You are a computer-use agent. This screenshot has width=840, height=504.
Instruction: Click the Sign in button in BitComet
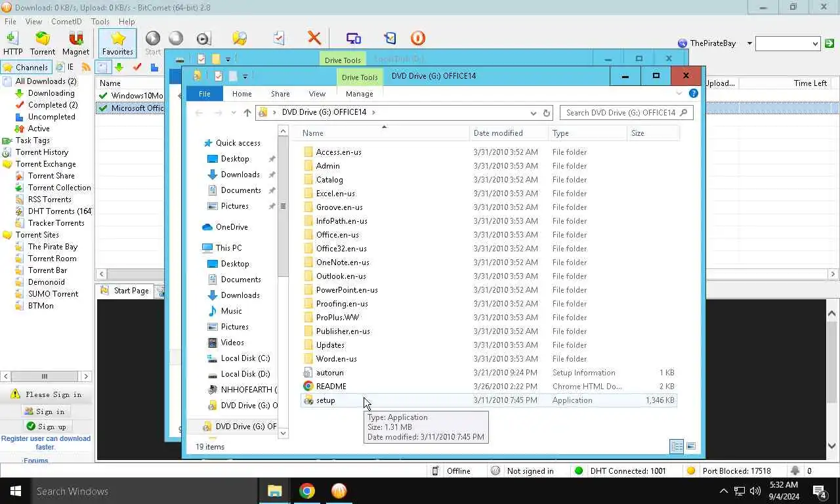click(x=45, y=411)
